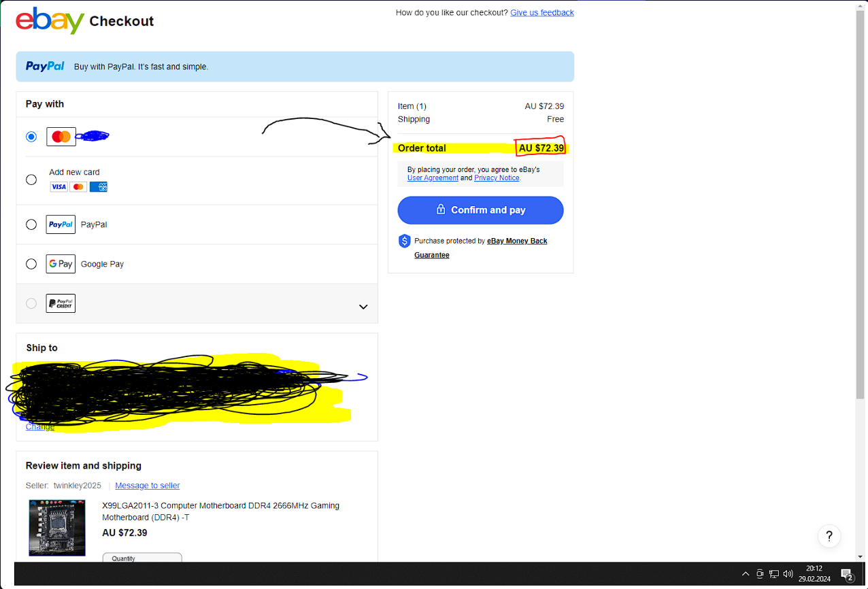Click the PayPal Credit logo

(x=61, y=303)
